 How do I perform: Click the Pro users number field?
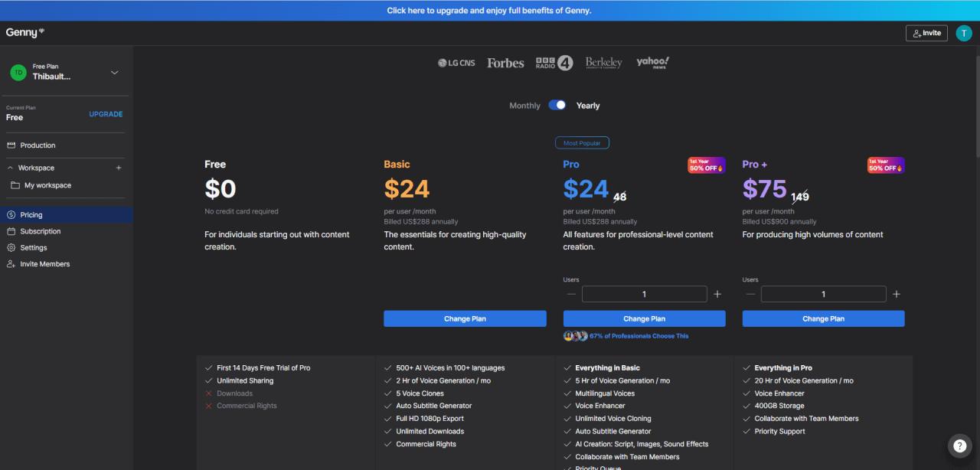click(x=644, y=294)
